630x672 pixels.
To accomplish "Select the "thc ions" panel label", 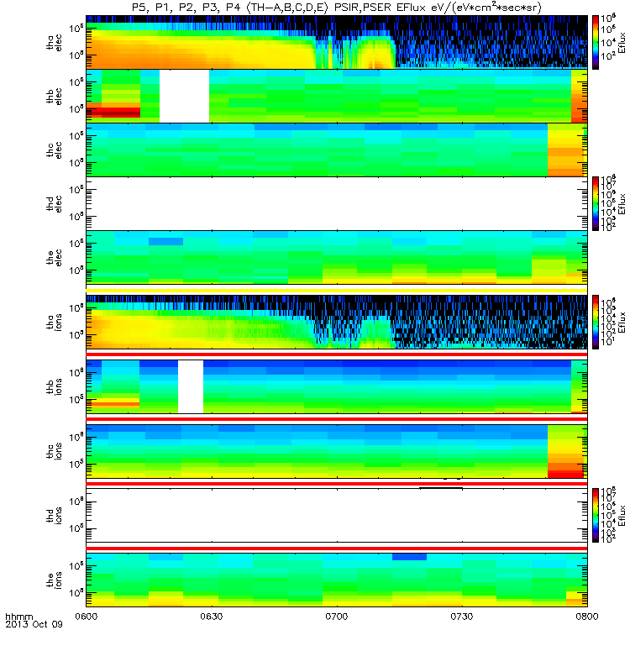I will click(54, 451).
